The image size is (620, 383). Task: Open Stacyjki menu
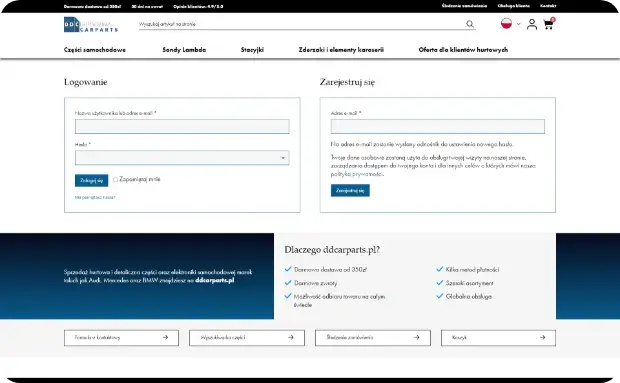[x=252, y=50]
